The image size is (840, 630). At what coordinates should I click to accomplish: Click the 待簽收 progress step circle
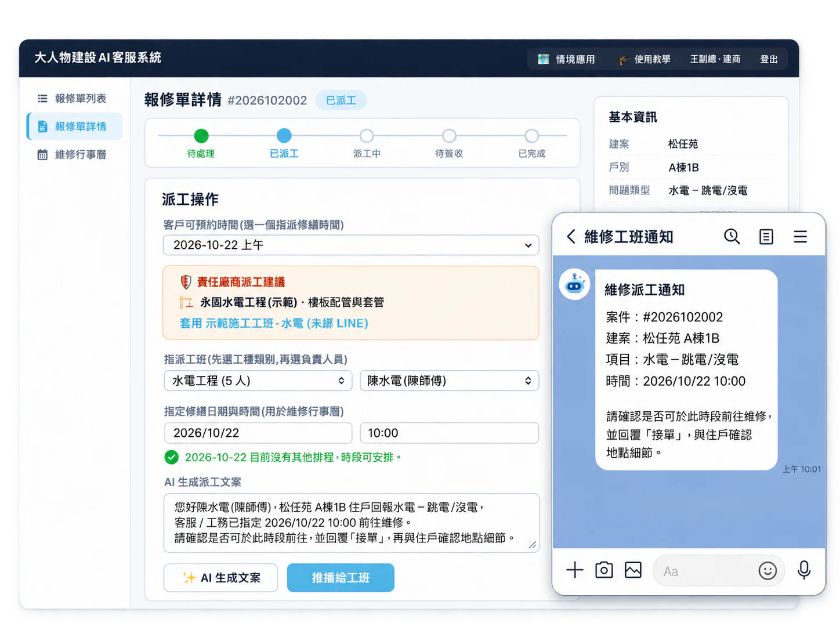pyautogui.click(x=449, y=136)
